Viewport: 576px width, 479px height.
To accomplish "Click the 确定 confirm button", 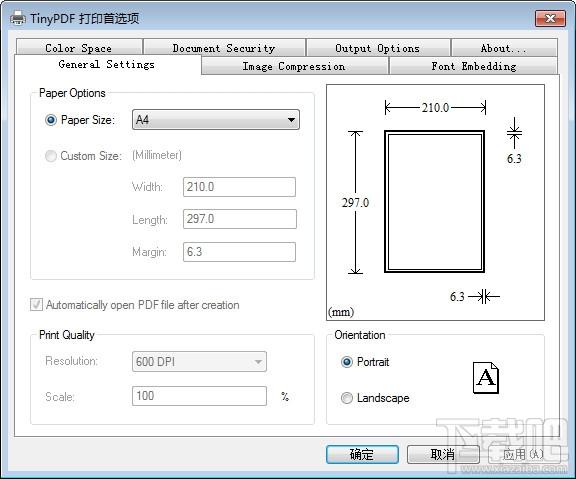I will 362,454.
